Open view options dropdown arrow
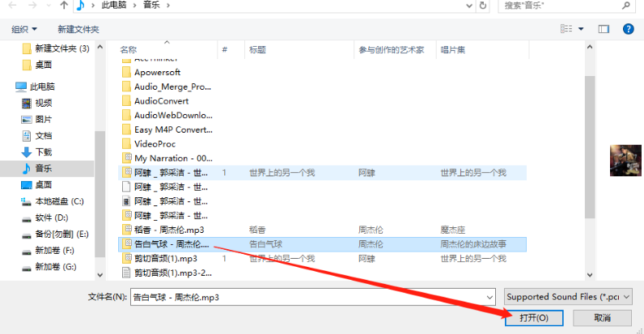This screenshot has width=644, height=334. tap(581, 29)
